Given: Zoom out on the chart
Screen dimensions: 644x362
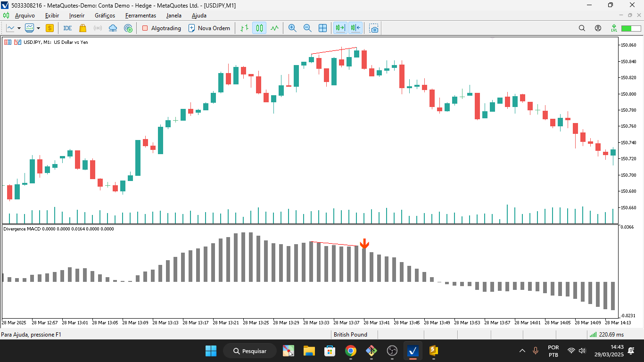Looking at the screenshot, I should 307,28.
